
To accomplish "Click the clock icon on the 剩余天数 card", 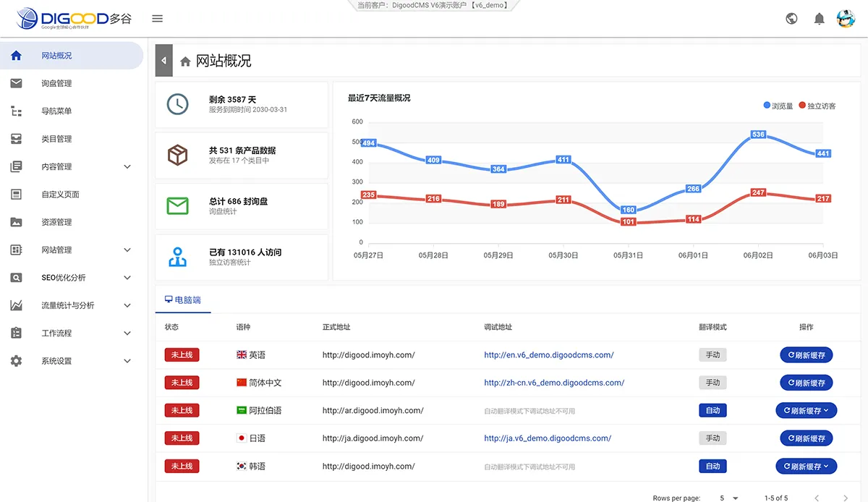I will pos(177,104).
